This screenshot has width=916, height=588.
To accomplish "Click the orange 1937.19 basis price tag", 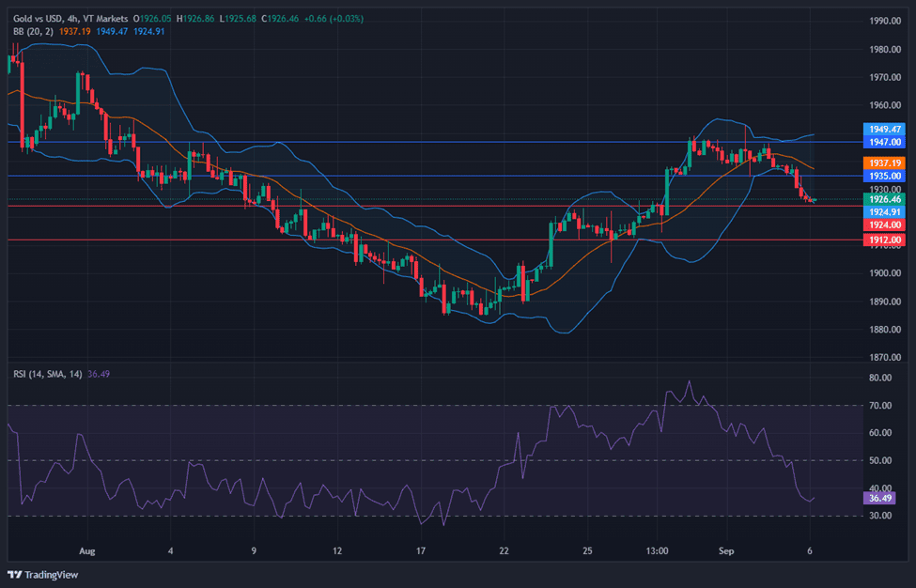I will 884,162.
